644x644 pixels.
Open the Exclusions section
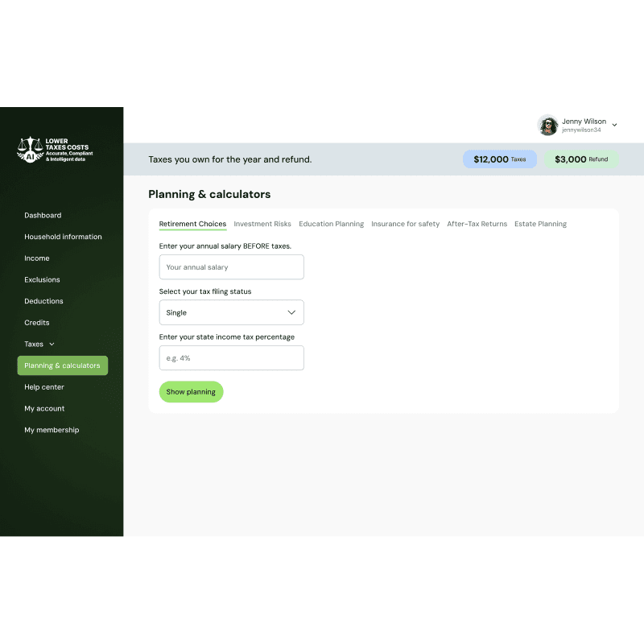42,279
